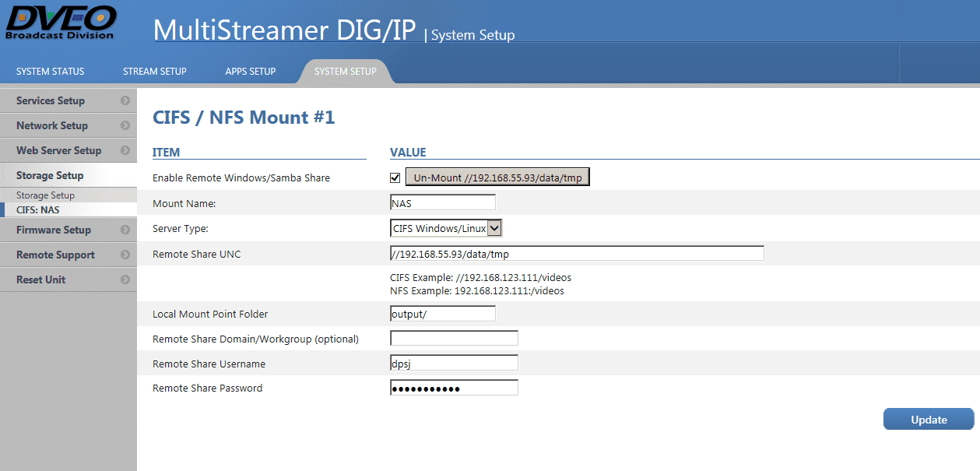This screenshot has height=471, width=980.
Task: Click the Remote Share UNC label
Action: [197, 255]
